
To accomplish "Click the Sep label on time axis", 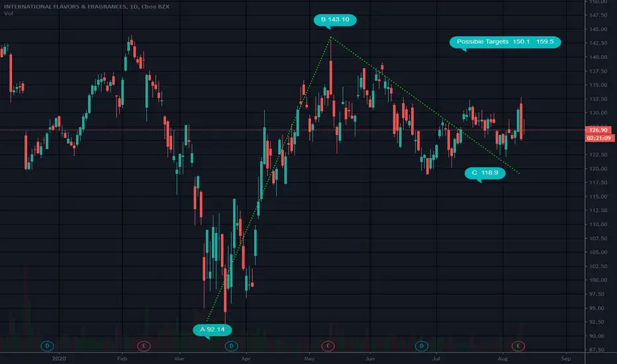I will pos(566,359).
